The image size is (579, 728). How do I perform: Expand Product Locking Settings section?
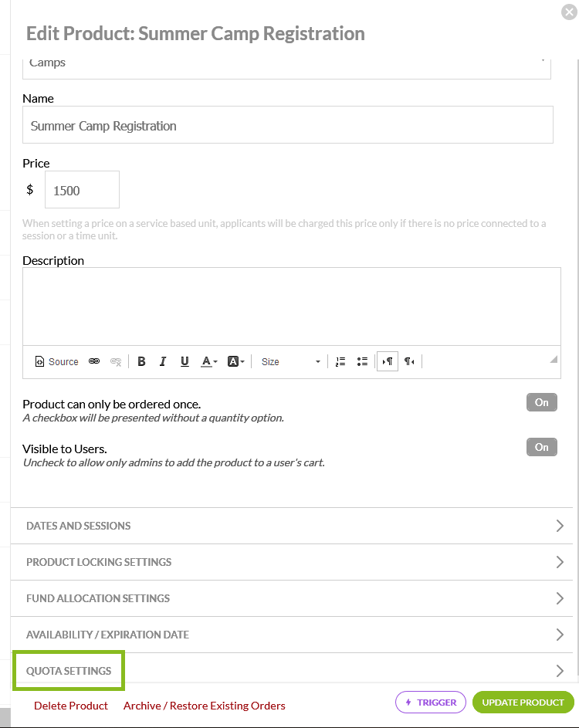(x=292, y=562)
